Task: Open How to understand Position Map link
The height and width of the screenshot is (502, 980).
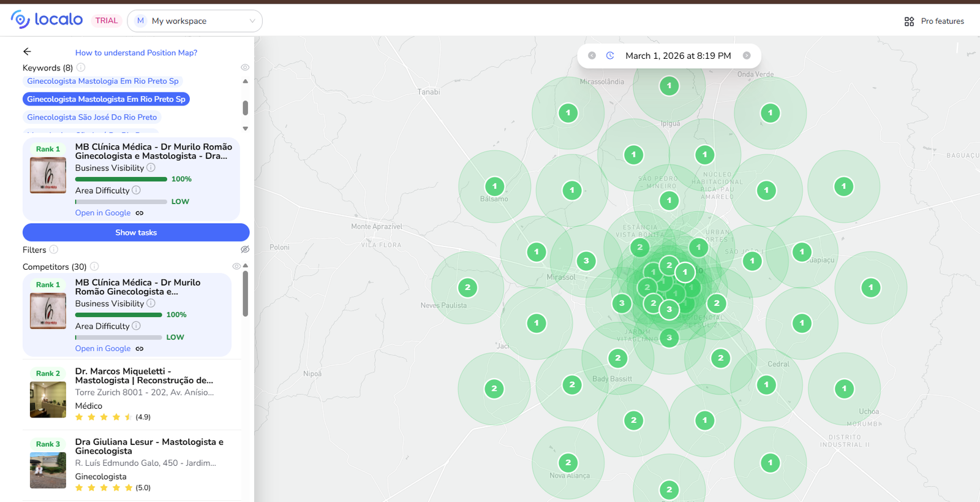Action: 136,53
